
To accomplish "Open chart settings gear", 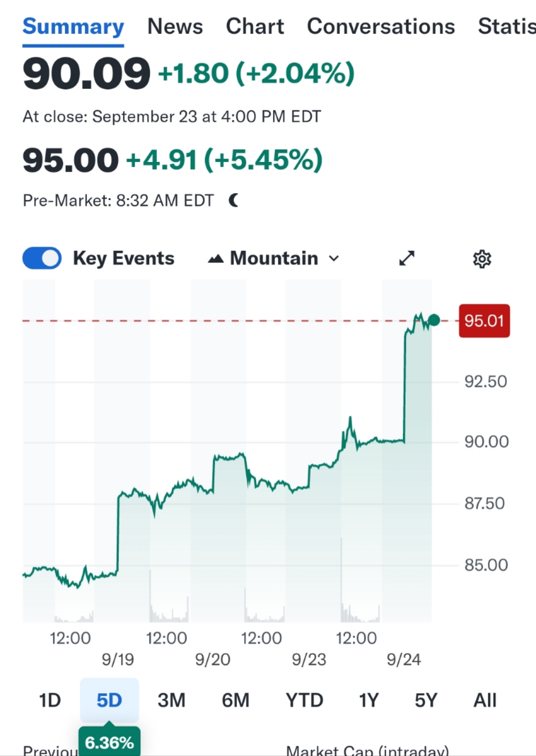I will pyautogui.click(x=481, y=259).
